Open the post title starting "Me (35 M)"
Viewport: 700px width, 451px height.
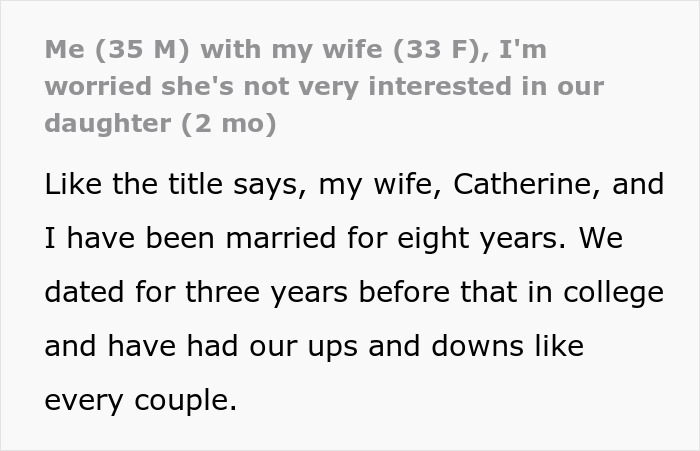click(x=324, y=87)
